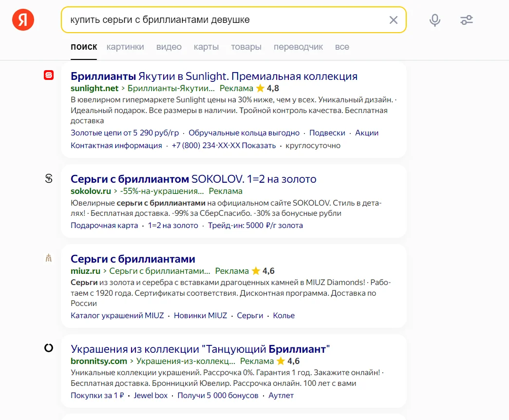Switch to the товары tab
This screenshot has height=420, width=509.
[246, 47]
